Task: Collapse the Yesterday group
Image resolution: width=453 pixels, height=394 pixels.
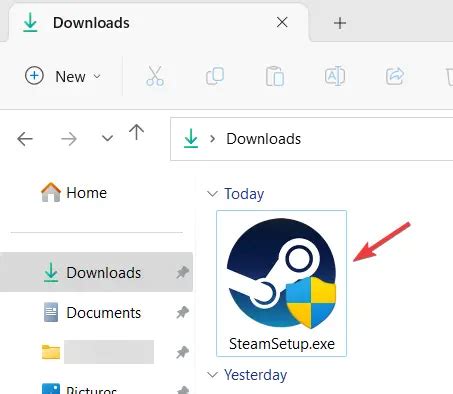Action: [x=212, y=375]
